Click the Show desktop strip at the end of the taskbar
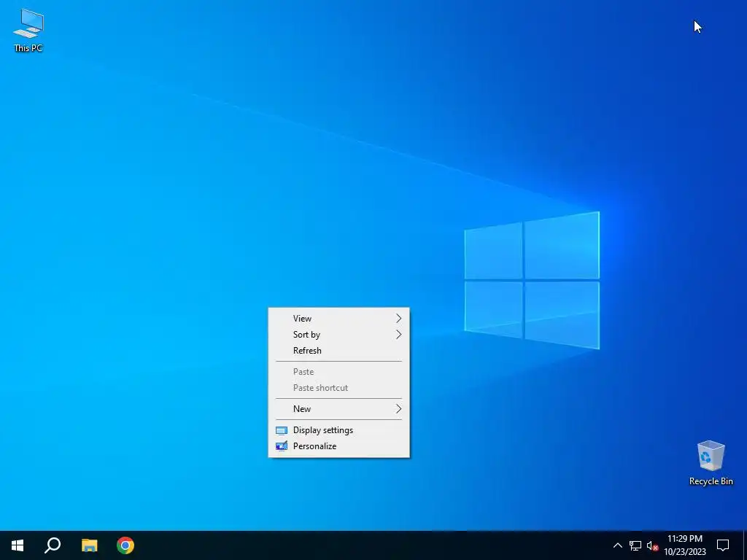This screenshot has height=560, width=747. [x=745, y=545]
